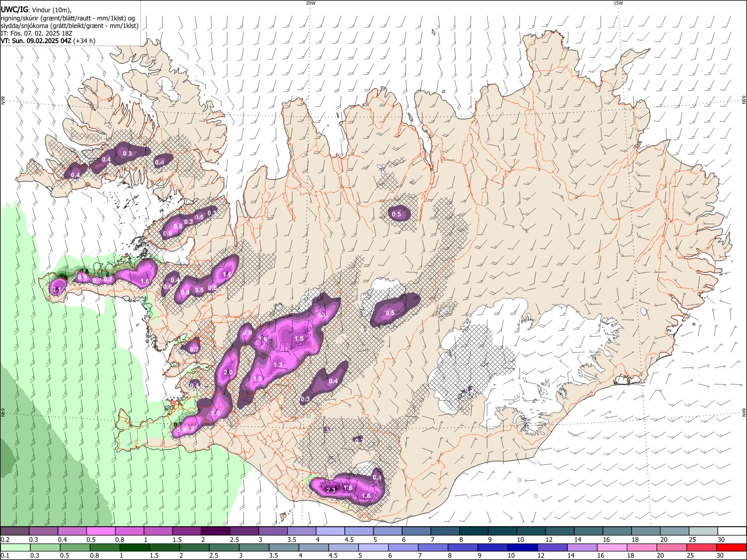The width and height of the screenshot is (747, 560).
Task: Select the dark green swatch between 1 and 1.5, bottom legend
Action: coord(134,547)
